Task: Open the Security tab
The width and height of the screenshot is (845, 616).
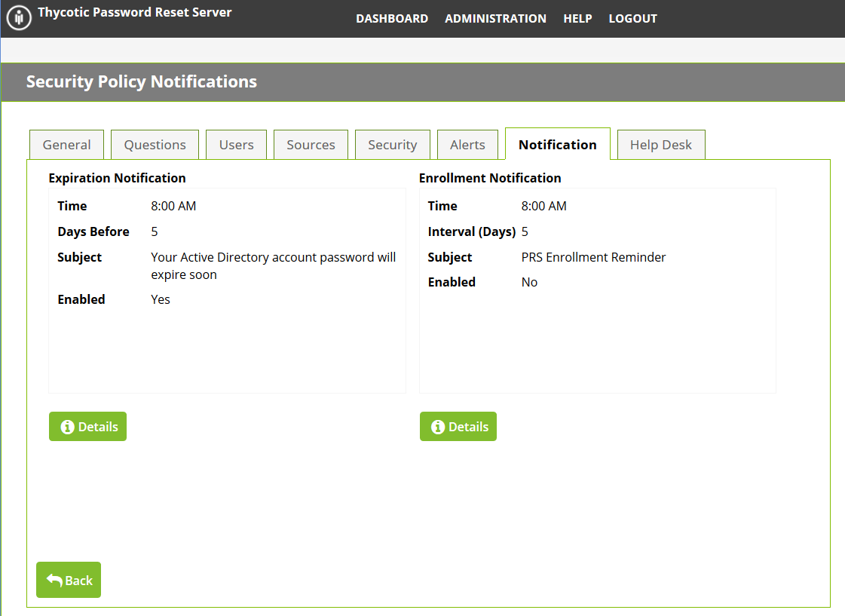Action: click(x=392, y=145)
